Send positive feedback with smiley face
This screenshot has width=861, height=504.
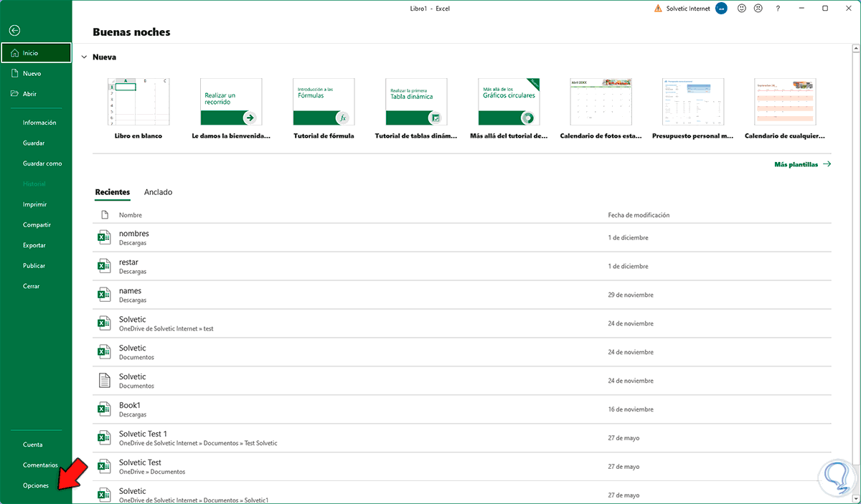pyautogui.click(x=742, y=9)
